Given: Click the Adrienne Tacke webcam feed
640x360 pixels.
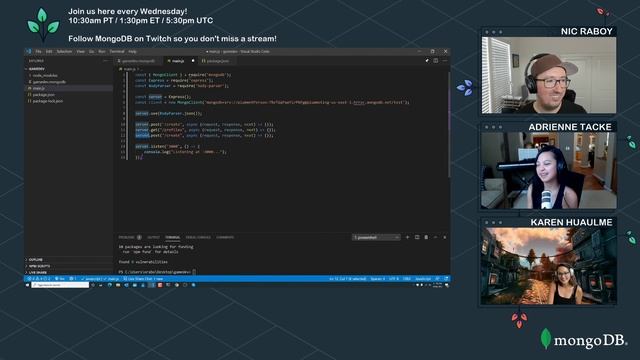Looking at the screenshot, I should click(x=549, y=171).
